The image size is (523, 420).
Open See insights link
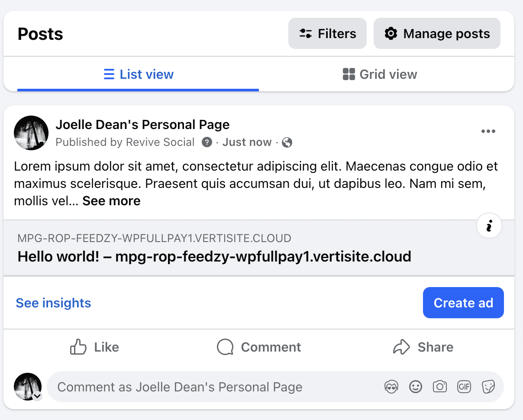pyautogui.click(x=53, y=303)
